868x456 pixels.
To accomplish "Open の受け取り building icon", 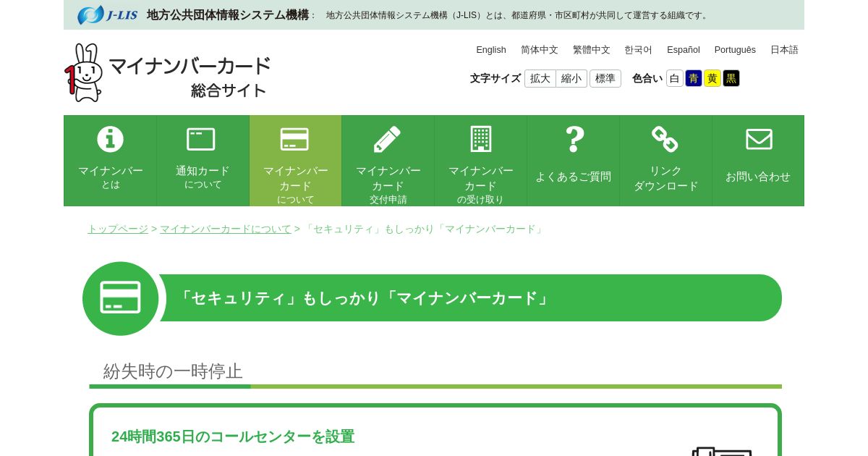I will point(480,139).
